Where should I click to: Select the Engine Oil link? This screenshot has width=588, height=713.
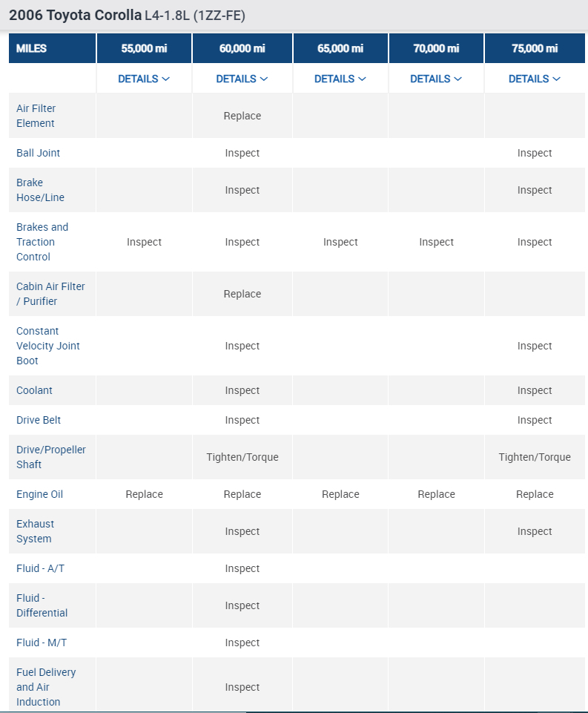click(x=40, y=494)
